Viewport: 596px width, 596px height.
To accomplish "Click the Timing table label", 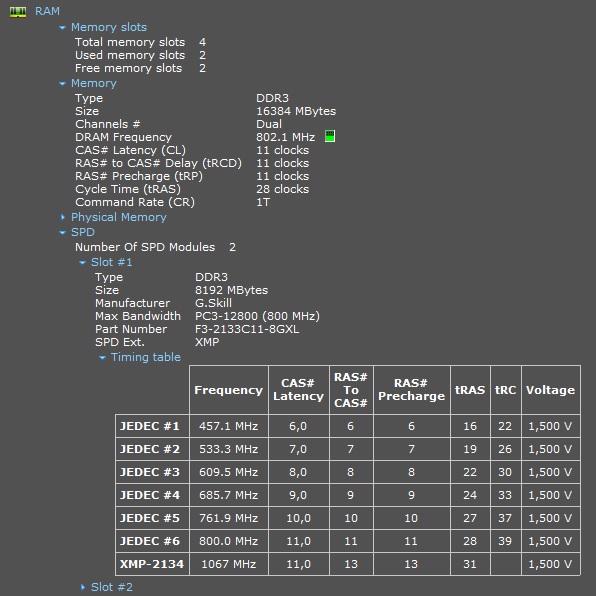I will (146, 357).
